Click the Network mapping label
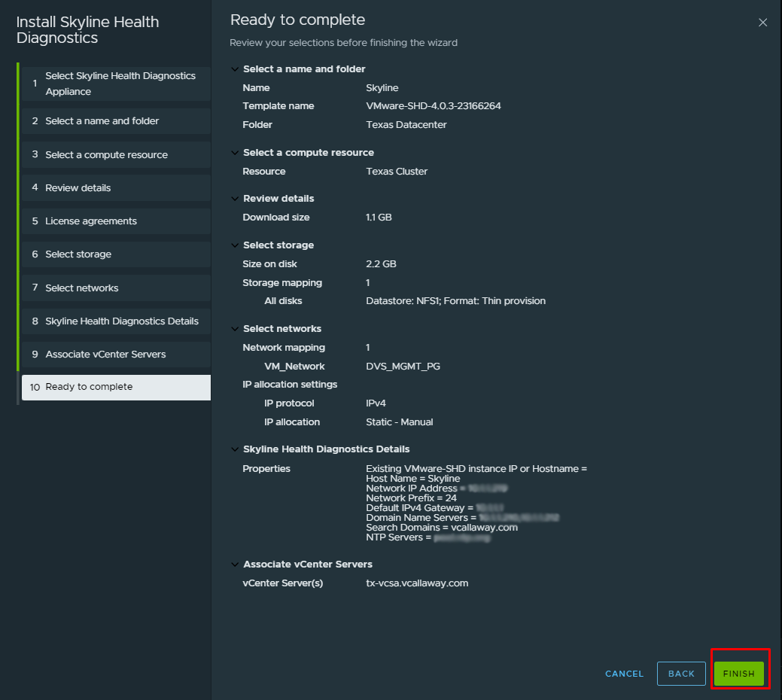The image size is (782, 700). click(x=284, y=348)
